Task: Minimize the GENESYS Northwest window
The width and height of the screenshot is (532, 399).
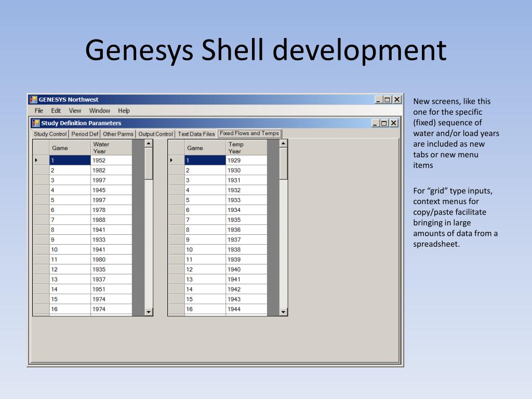Action: 378,100
